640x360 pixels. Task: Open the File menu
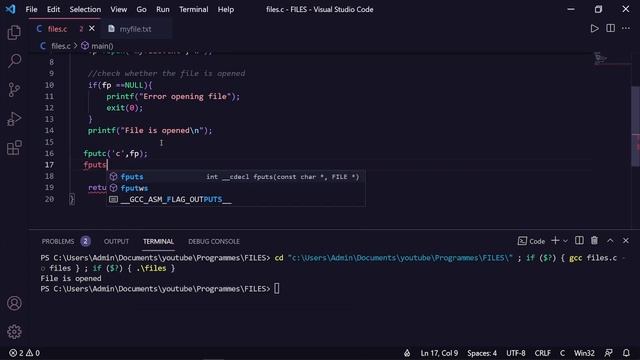(31, 9)
